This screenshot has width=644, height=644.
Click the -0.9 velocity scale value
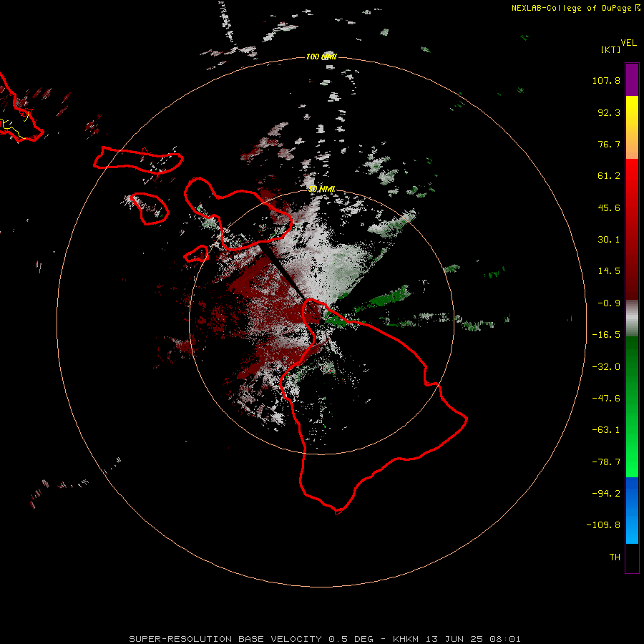pyautogui.click(x=609, y=303)
